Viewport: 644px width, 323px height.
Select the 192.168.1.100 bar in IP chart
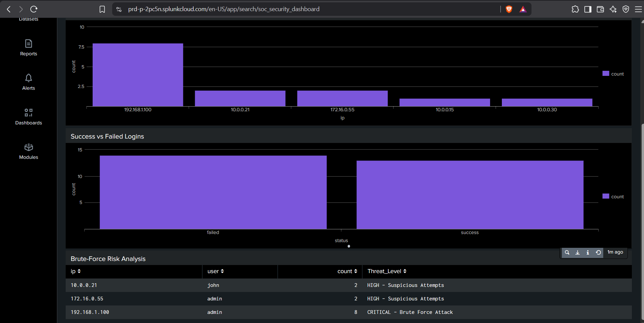tap(138, 75)
